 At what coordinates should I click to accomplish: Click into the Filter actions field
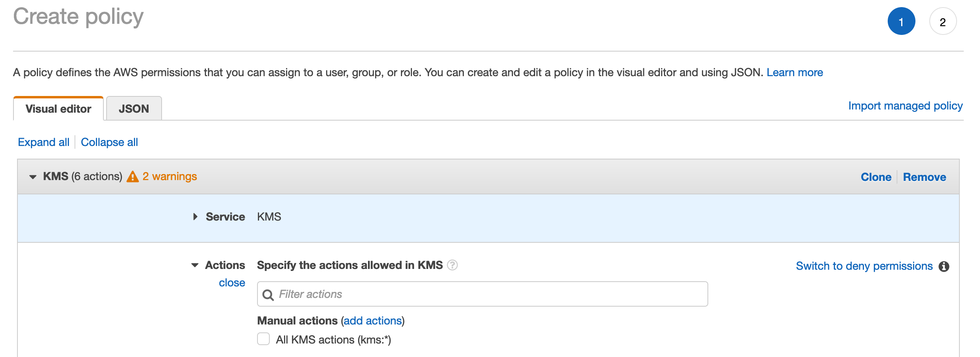click(x=487, y=294)
